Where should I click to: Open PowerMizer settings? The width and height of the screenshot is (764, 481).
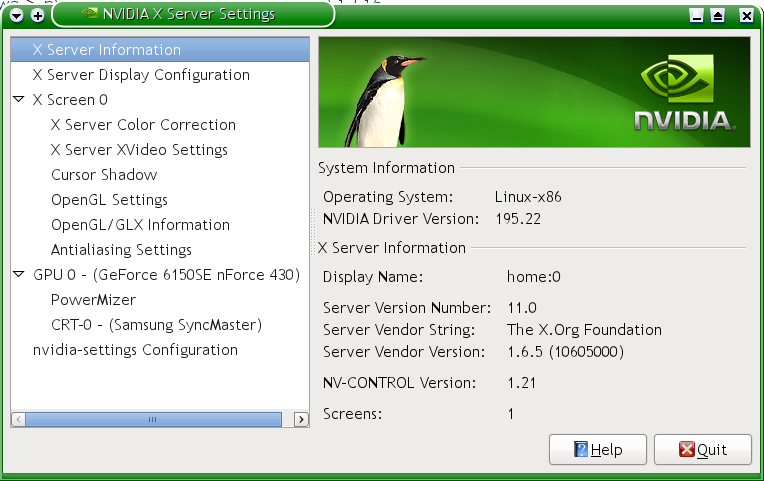point(94,300)
